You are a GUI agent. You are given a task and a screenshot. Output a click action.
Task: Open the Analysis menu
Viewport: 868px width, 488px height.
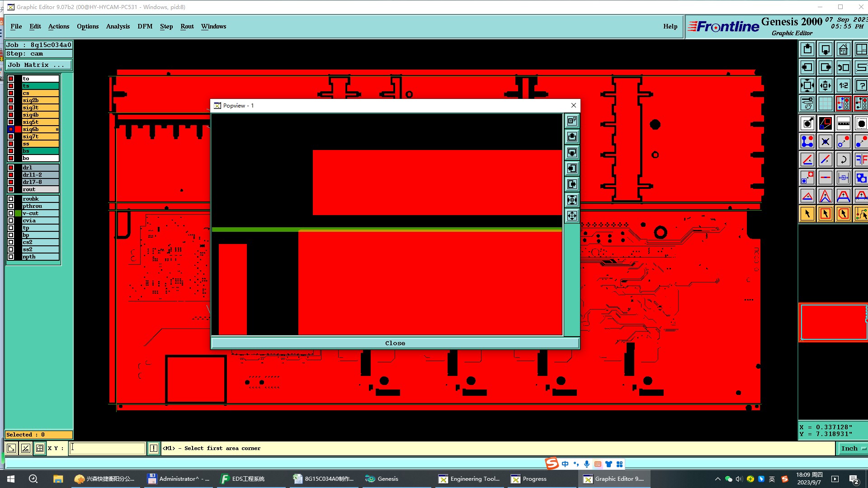pyautogui.click(x=118, y=26)
